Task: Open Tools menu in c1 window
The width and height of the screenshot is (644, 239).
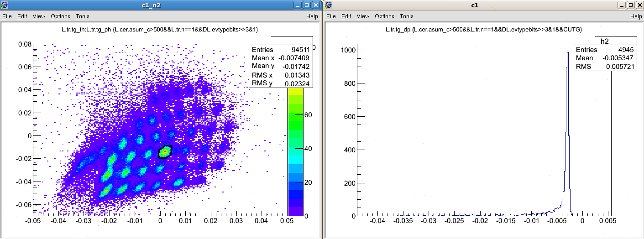Action: 407,16
